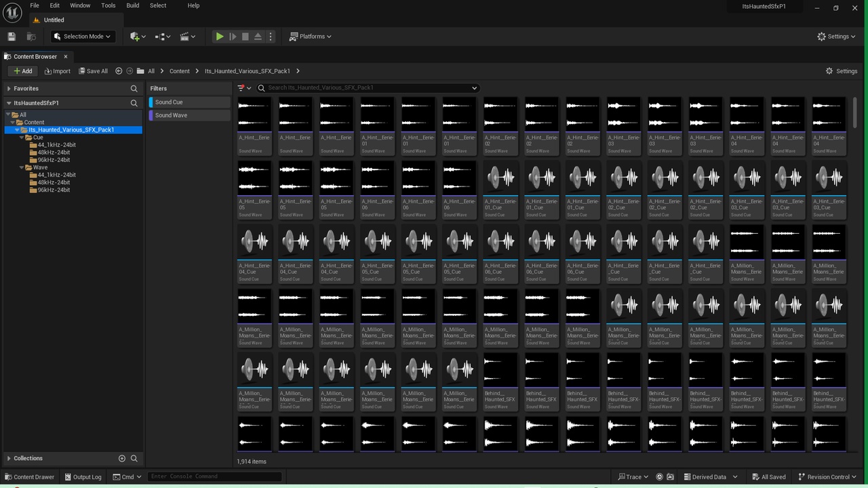The width and height of the screenshot is (868, 488).
Task: Select the All folder in tree
Action: pyautogui.click(x=23, y=115)
